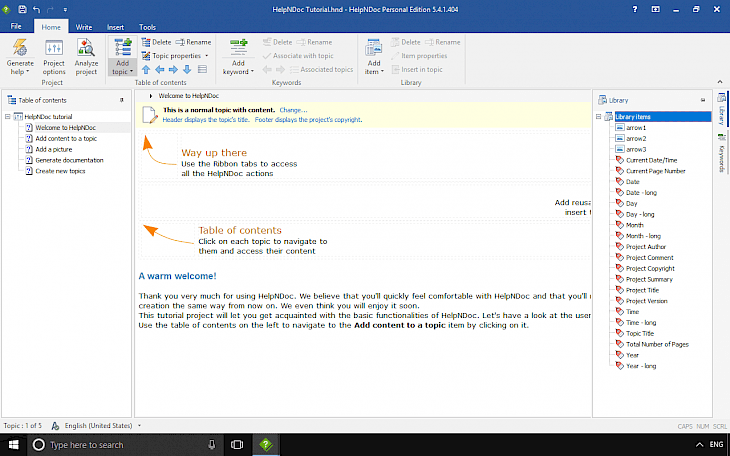
Task: Open the File menu
Action: click(16, 27)
